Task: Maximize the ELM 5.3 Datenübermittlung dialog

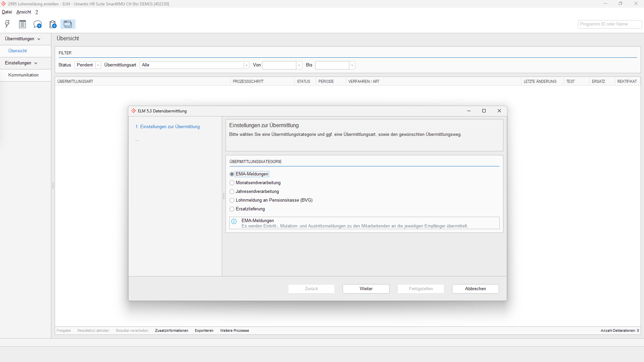Action: click(x=484, y=111)
